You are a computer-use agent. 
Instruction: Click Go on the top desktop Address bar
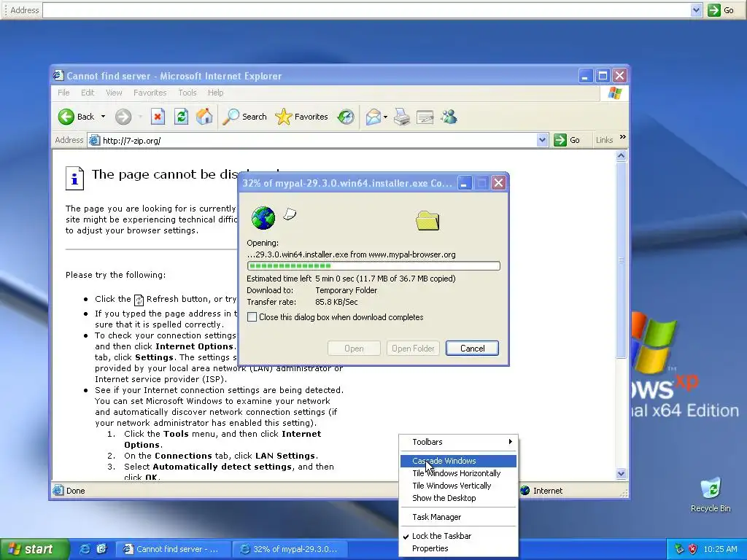click(x=720, y=10)
